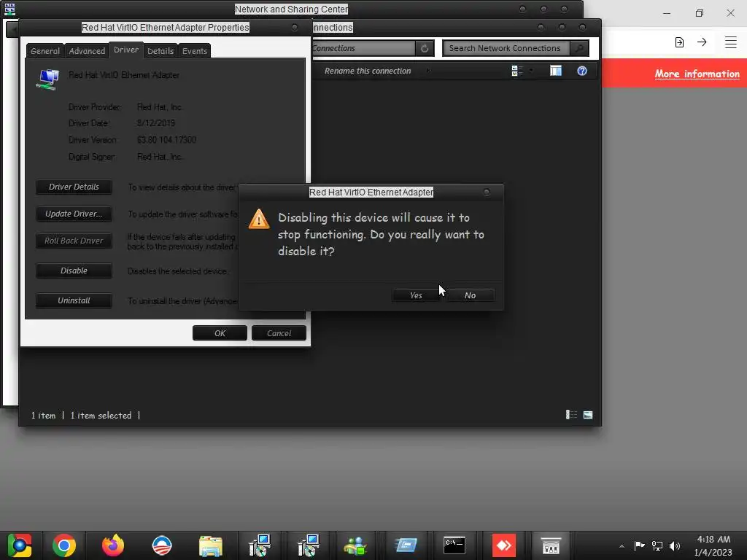The height and width of the screenshot is (560, 747).
Task: Click the browser forward arrow icon
Action: [702, 42]
